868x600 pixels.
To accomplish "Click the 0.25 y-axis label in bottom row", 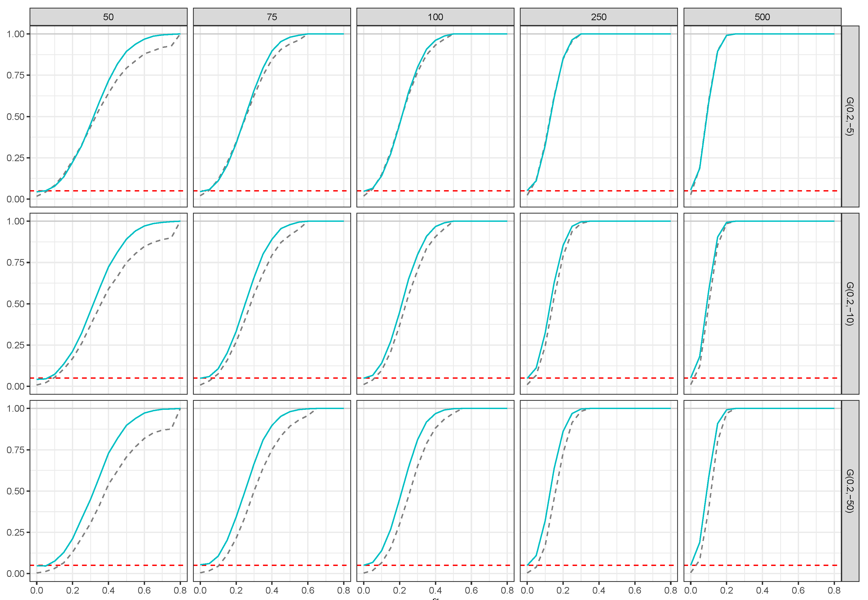I will (15, 532).
